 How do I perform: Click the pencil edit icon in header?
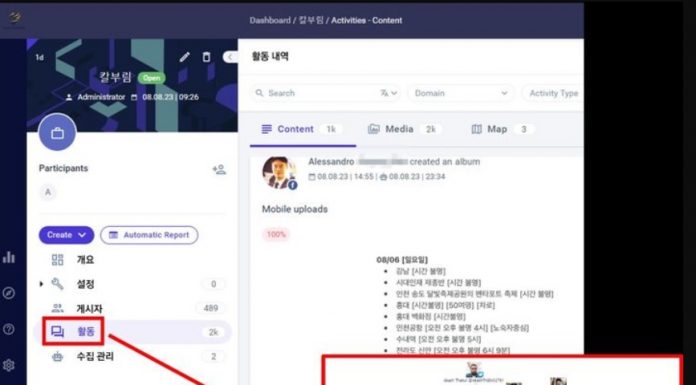click(x=184, y=57)
